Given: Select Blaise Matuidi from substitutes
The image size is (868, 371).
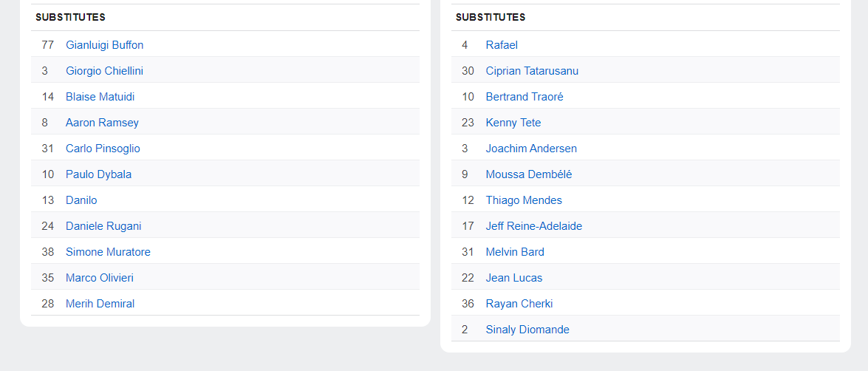Looking at the screenshot, I should click(x=100, y=97).
